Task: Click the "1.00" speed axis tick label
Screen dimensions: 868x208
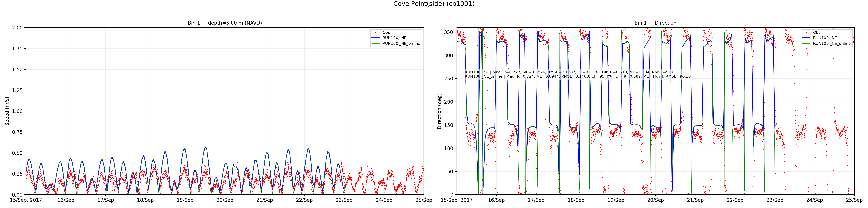Action: pyautogui.click(x=18, y=111)
